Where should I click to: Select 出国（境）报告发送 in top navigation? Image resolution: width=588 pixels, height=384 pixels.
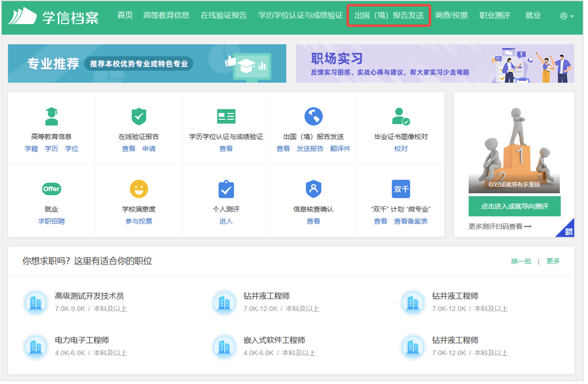[389, 15]
